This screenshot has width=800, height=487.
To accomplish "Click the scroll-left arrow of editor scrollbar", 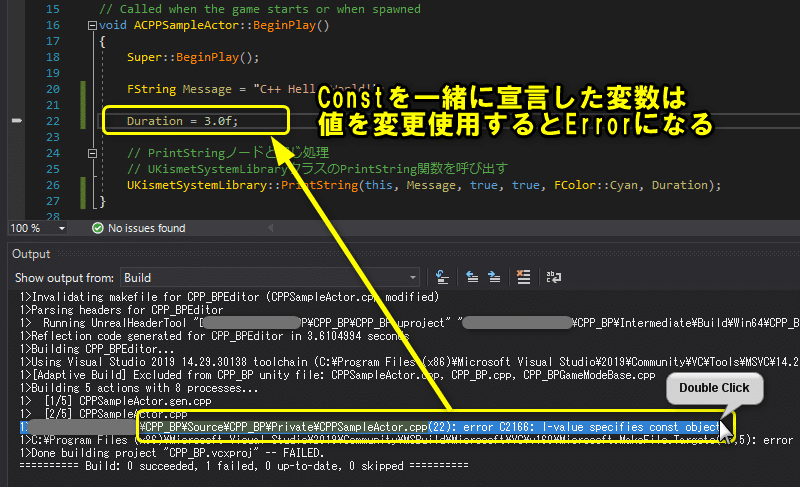I will coord(271,228).
